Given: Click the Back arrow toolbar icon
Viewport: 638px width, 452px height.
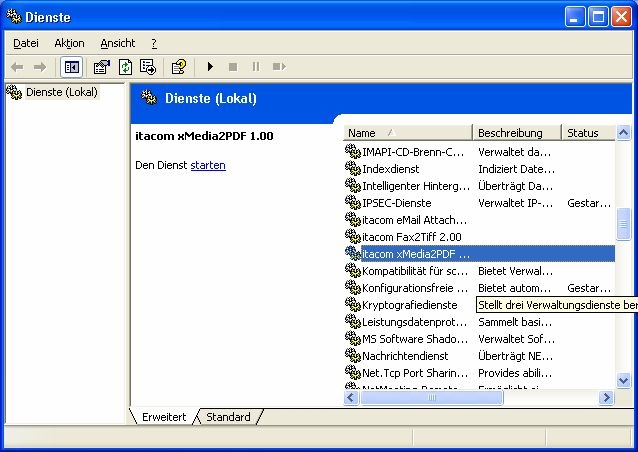Looking at the screenshot, I should point(17,67).
